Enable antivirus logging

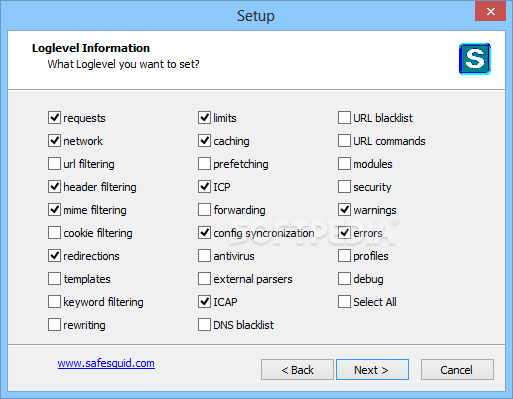click(204, 256)
